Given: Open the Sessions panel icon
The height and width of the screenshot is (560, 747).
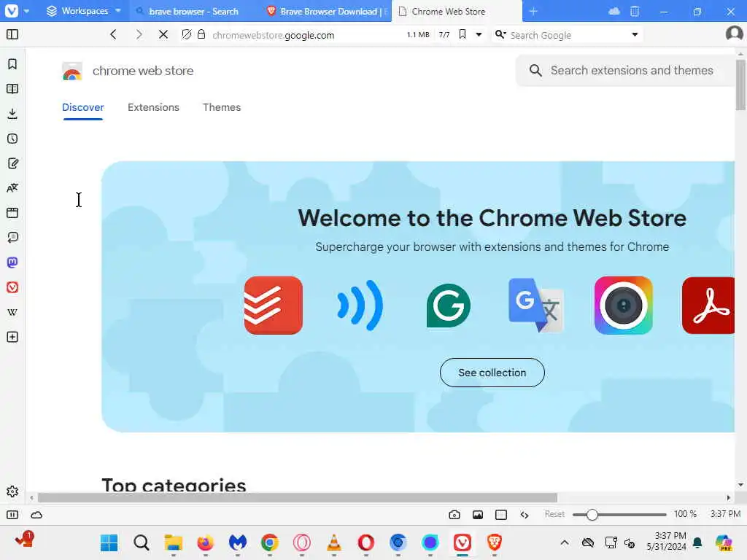Looking at the screenshot, I should pyautogui.click(x=12, y=238).
